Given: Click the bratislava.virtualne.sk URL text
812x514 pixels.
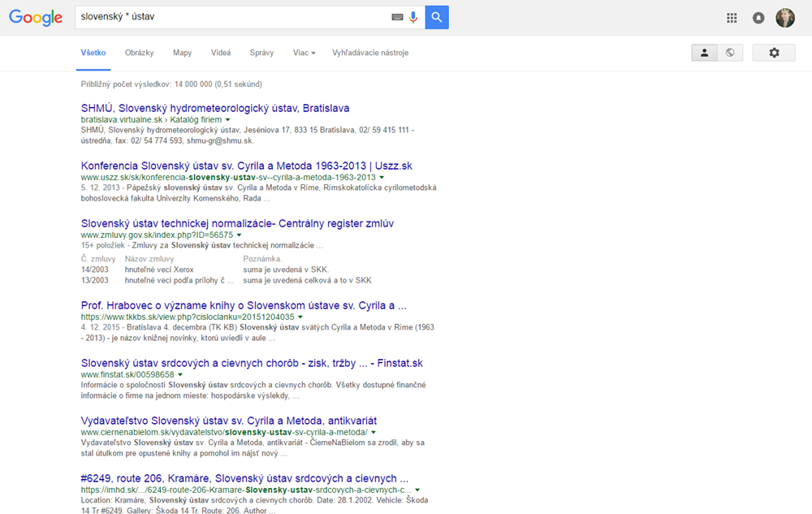Looking at the screenshot, I should (122, 119).
